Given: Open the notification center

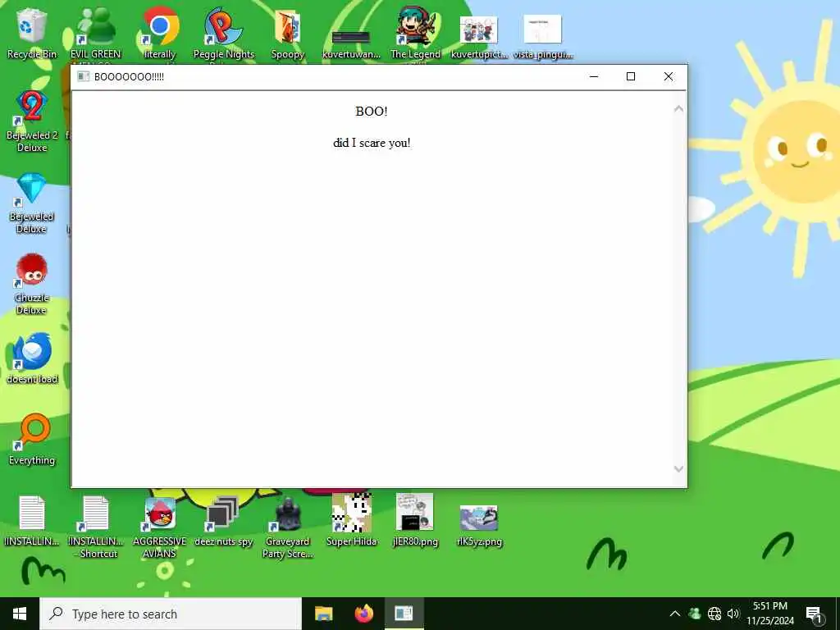Looking at the screenshot, I should click(815, 614).
